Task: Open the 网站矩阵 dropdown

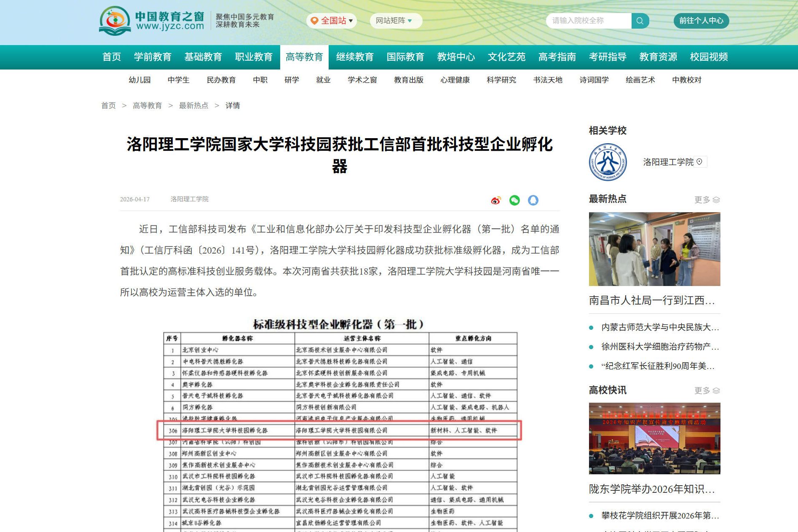Action: [x=395, y=21]
